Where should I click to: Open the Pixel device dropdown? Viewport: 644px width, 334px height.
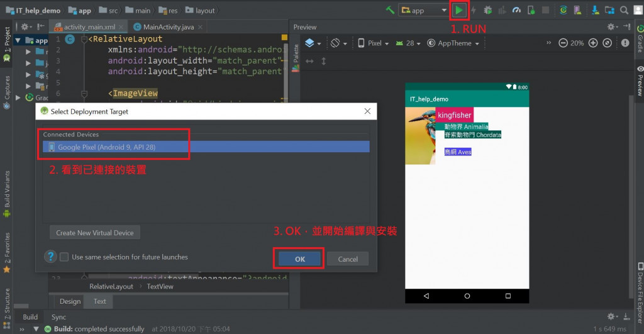point(373,43)
